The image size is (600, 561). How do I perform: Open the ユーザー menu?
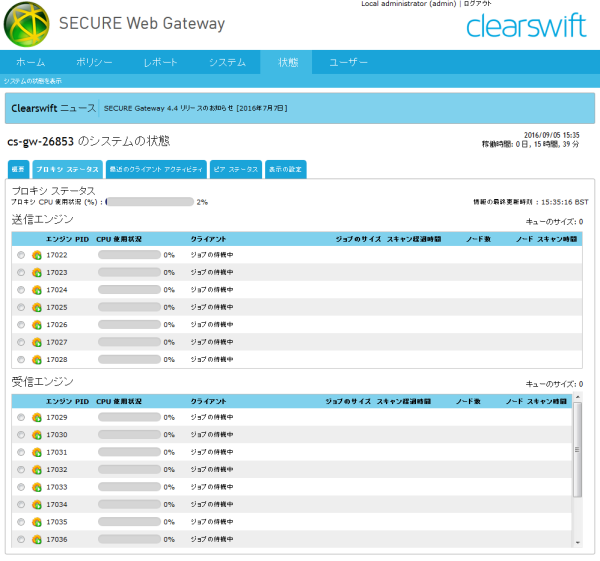(348, 62)
